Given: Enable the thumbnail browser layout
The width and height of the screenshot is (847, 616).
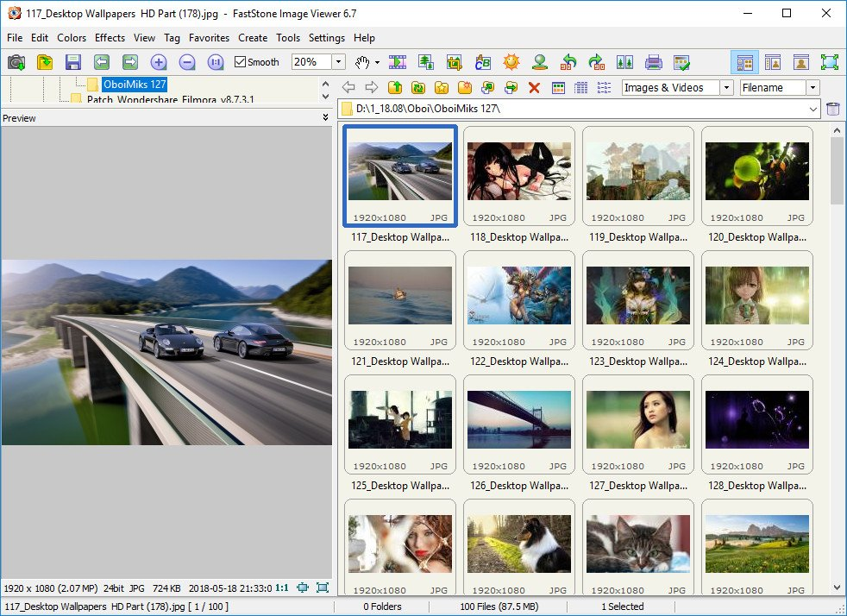Looking at the screenshot, I should click(743, 62).
